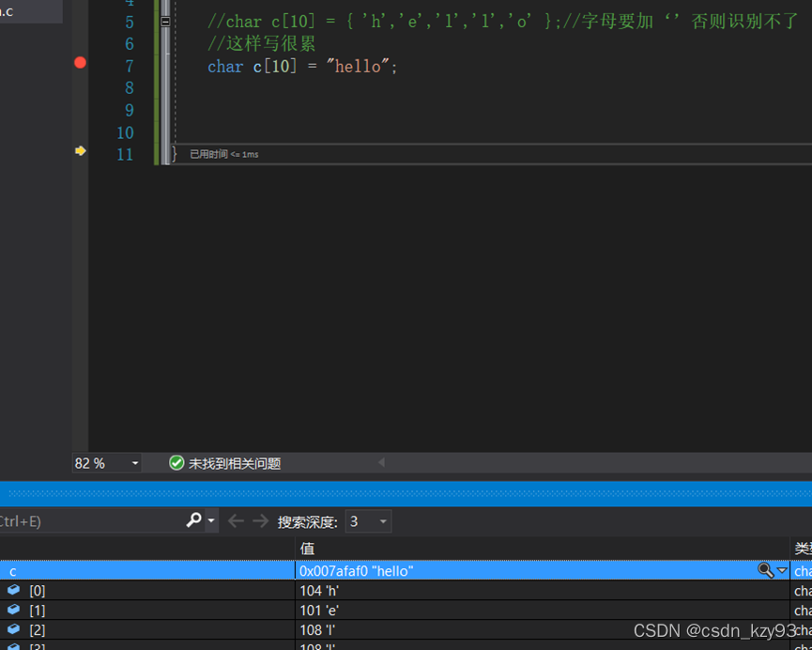Go to next search result arrow

(x=260, y=521)
